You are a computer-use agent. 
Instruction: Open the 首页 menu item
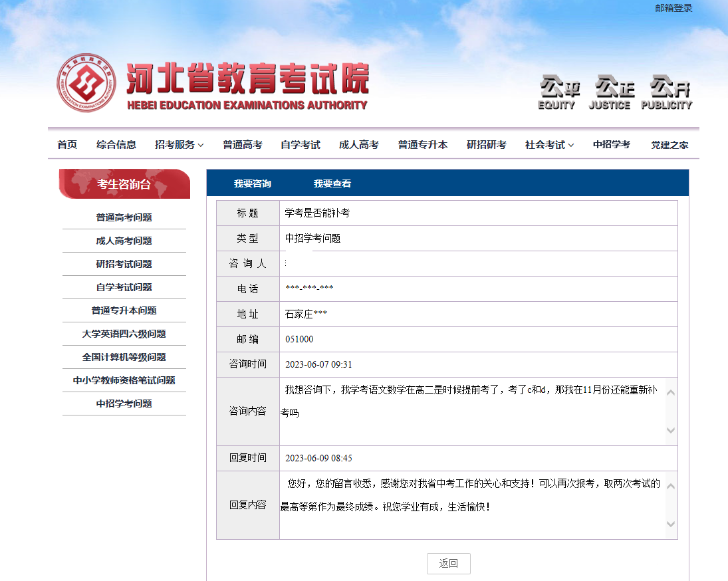coord(66,144)
